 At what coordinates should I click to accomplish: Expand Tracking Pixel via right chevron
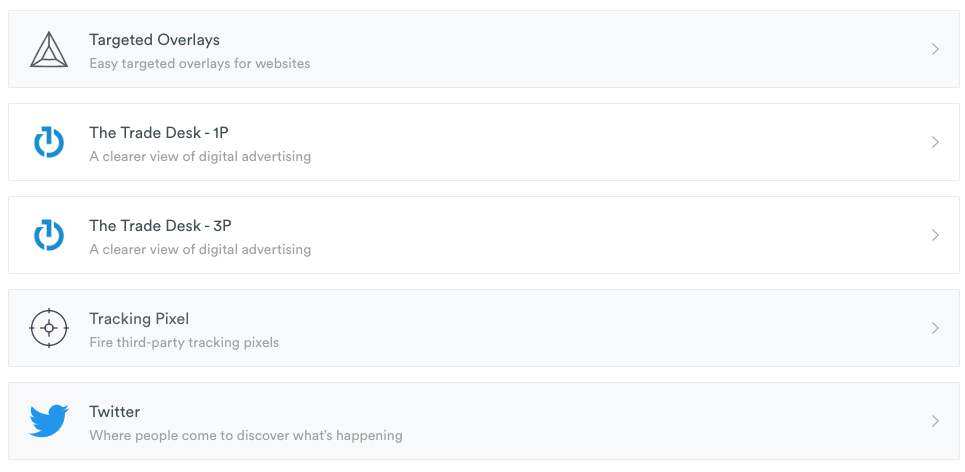coord(935,328)
